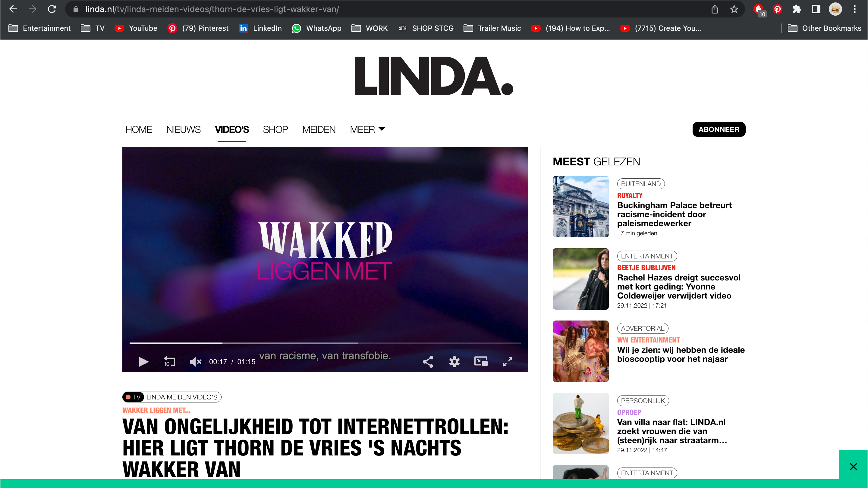Reload the current page
868x488 pixels.
pos(52,9)
